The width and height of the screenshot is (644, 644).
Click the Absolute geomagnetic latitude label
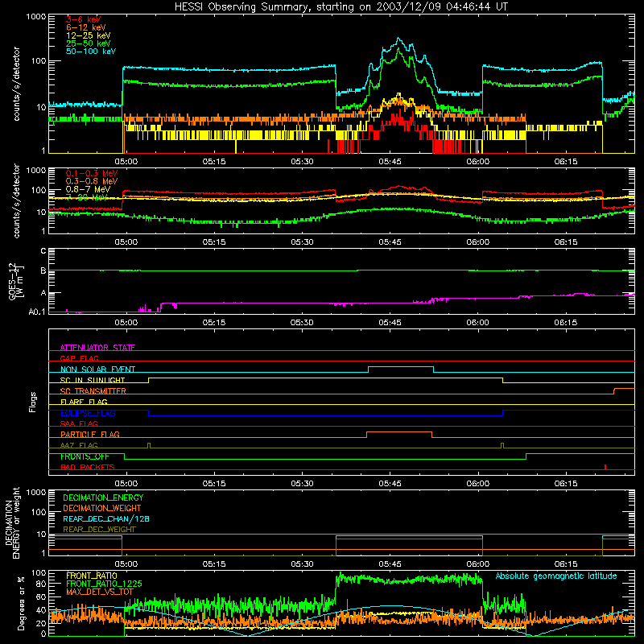point(556,576)
